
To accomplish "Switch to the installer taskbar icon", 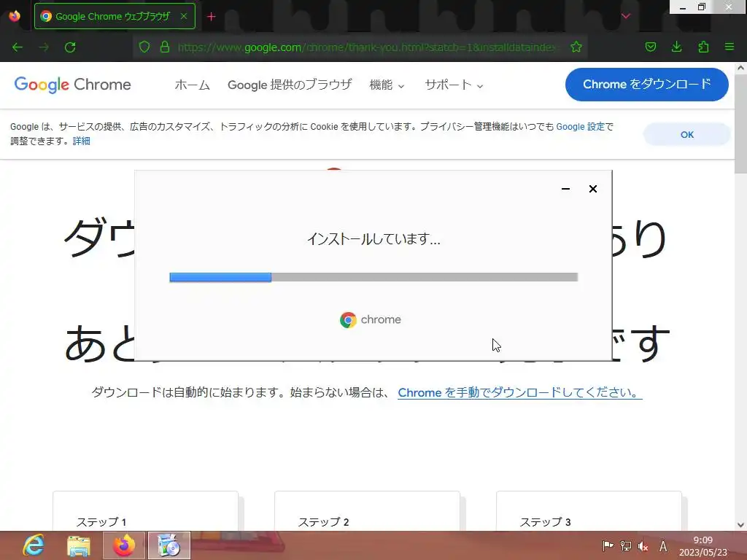I will click(169, 545).
